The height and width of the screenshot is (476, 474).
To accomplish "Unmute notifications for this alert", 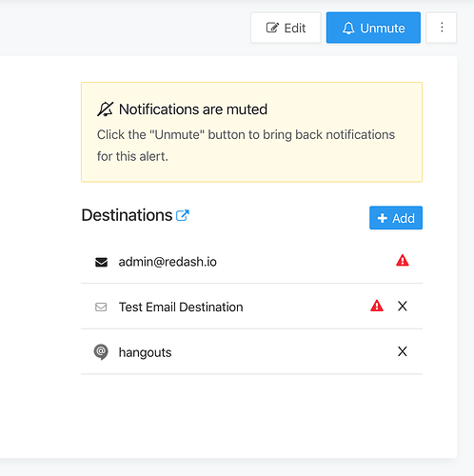I will [373, 28].
